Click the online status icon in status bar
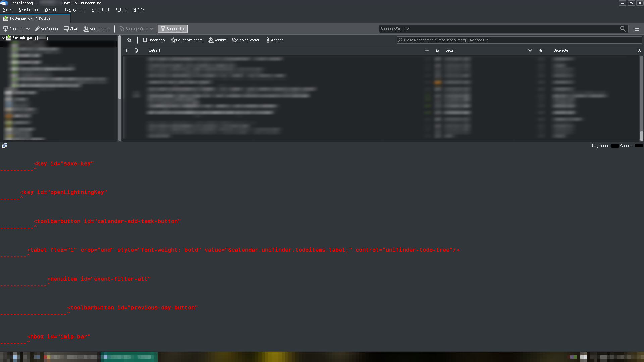 5,146
